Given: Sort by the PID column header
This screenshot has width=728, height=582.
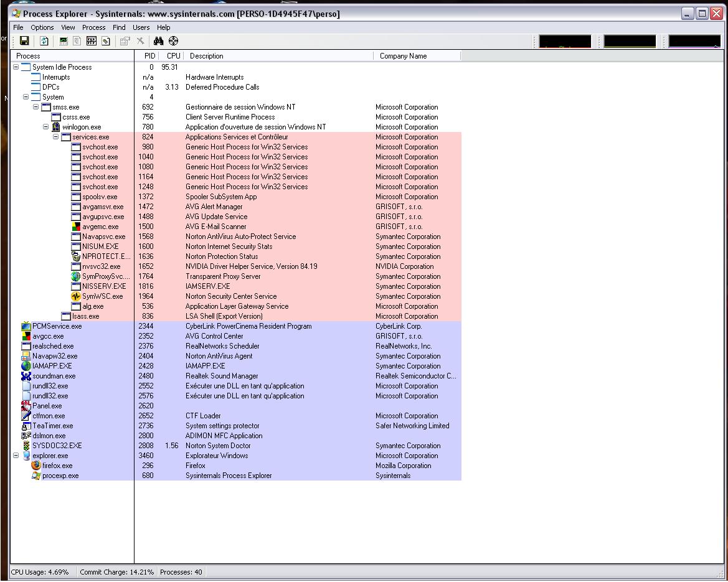Looking at the screenshot, I should point(146,56).
